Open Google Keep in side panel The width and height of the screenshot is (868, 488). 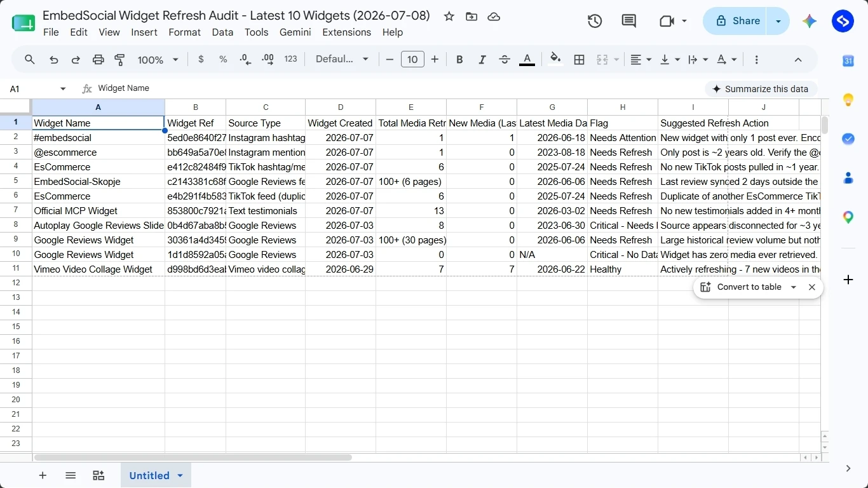tap(848, 100)
